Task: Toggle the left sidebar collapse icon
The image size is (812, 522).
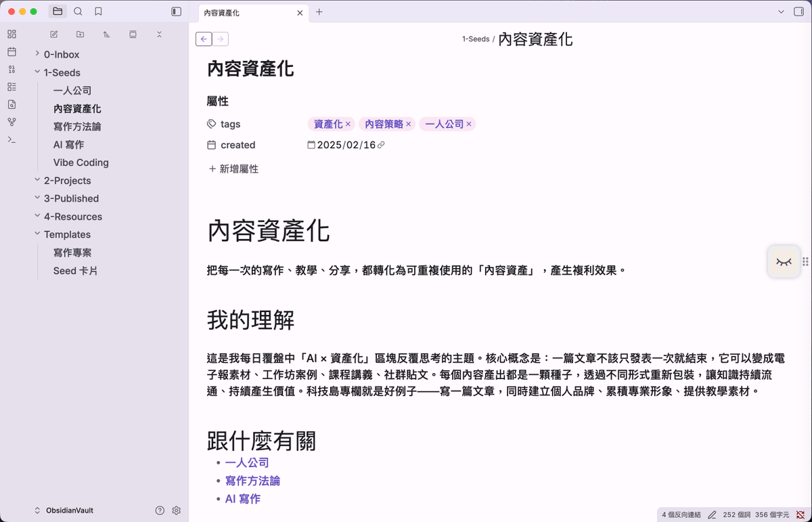Action: pos(176,12)
